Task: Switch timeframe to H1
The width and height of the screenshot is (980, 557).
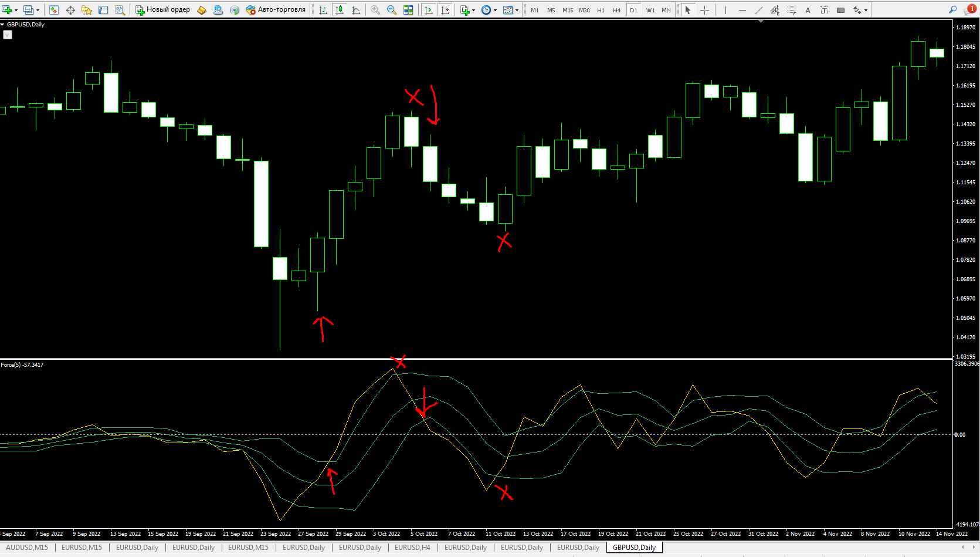Action: [601, 10]
